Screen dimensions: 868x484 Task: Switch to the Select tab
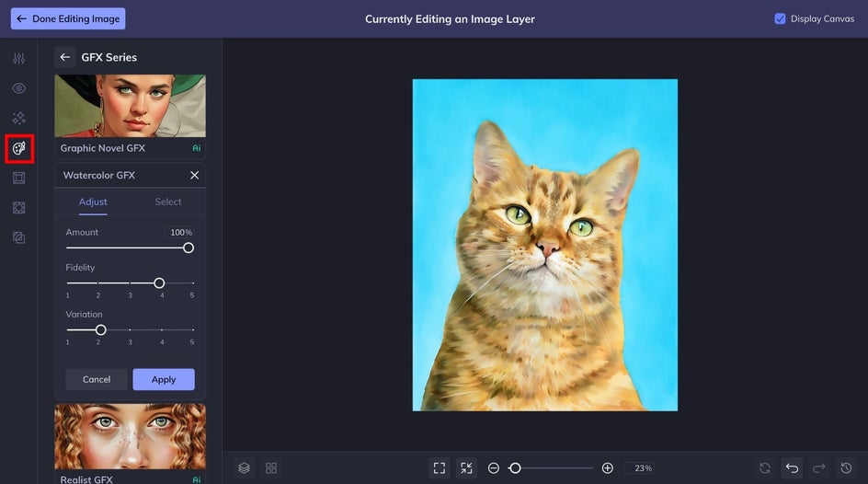pyautogui.click(x=167, y=202)
